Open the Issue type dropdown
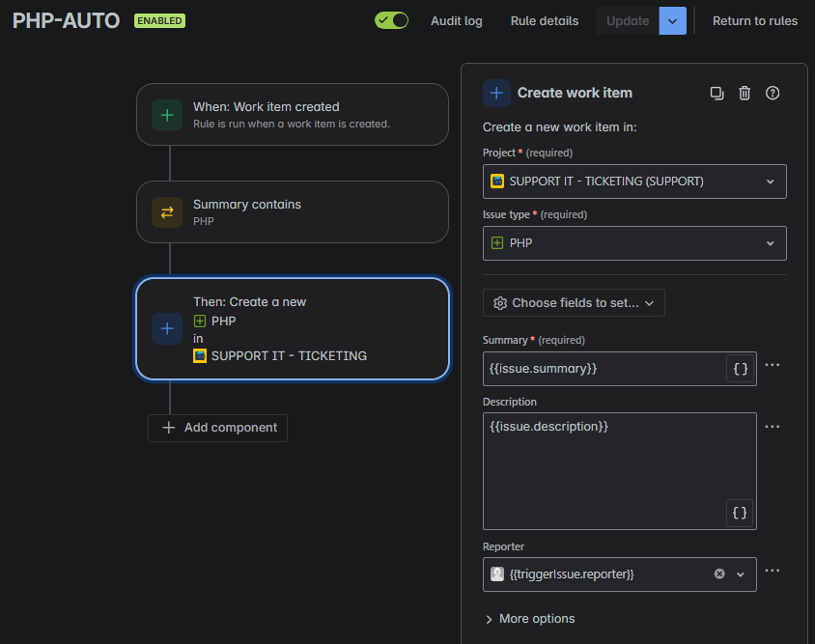Image resolution: width=815 pixels, height=644 pixels. 634,243
